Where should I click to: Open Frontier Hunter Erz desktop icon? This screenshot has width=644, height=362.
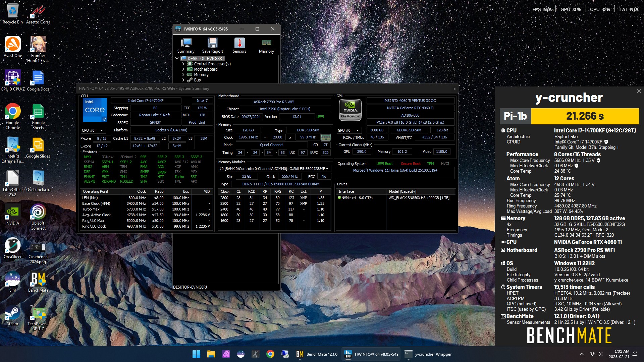(x=38, y=49)
